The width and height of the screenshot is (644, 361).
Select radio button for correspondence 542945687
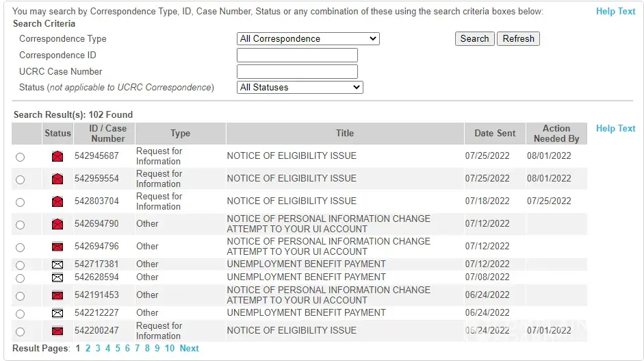coord(20,157)
